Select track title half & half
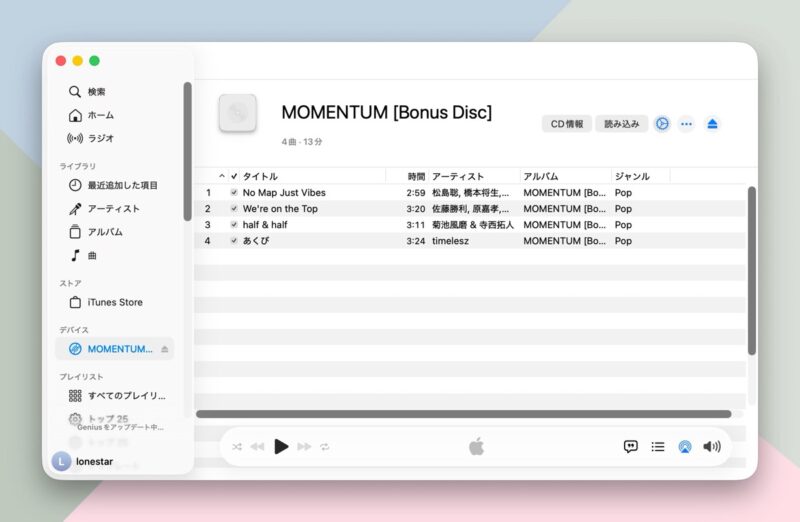 265,225
